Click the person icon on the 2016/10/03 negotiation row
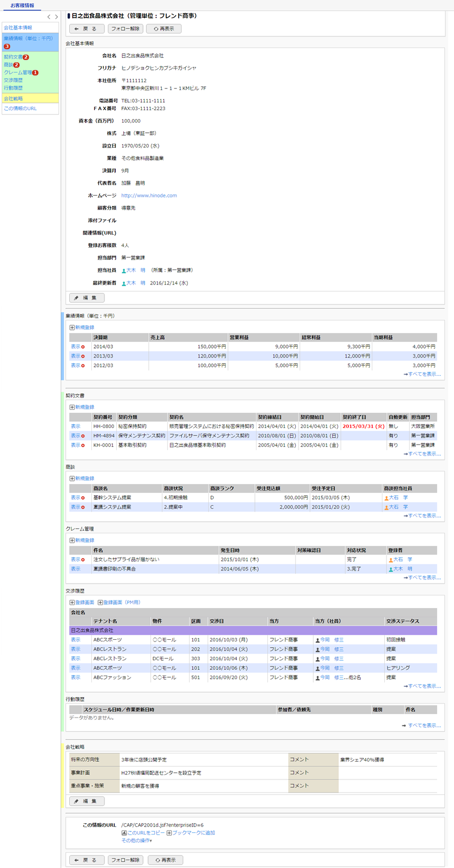 [317, 640]
